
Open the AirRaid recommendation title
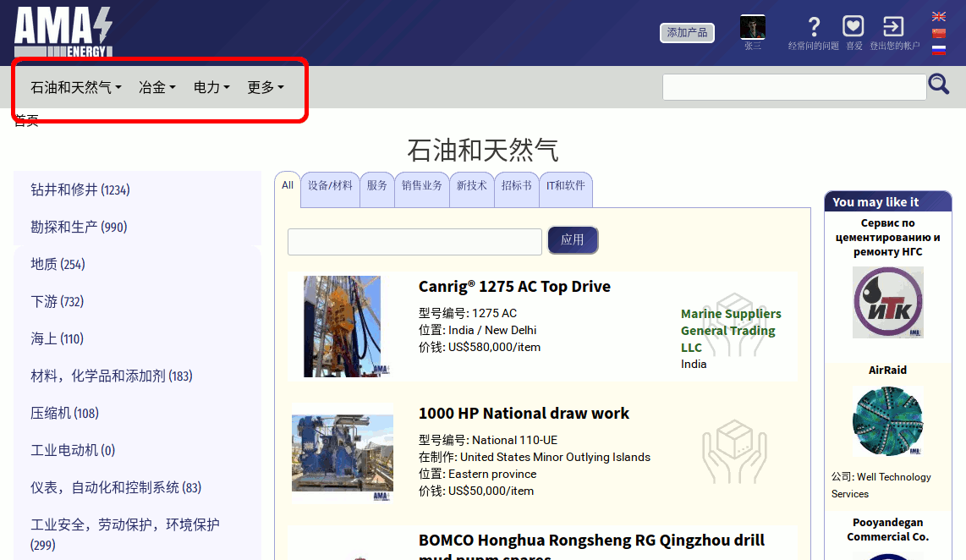click(x=888, y=371)
